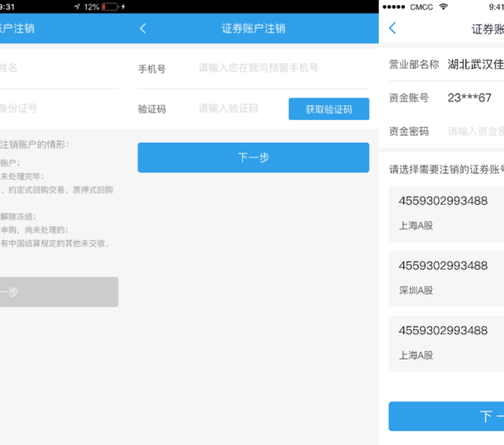Image resolution: width=504 pixels, height=445 pixels.
Task: Click the signal strength dots icon
Action: (394, 7)
